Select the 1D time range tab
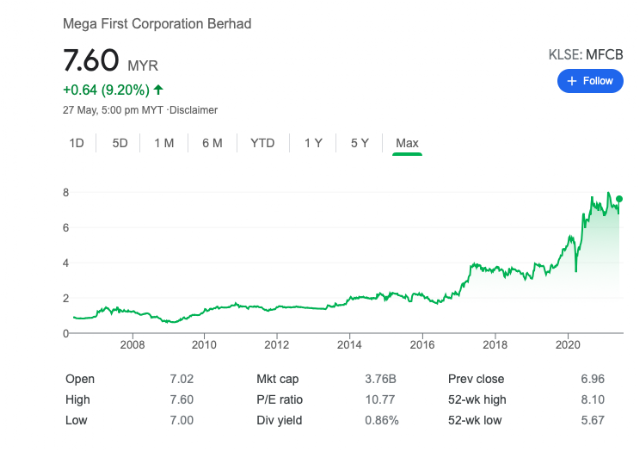 [x=77, y=143]
